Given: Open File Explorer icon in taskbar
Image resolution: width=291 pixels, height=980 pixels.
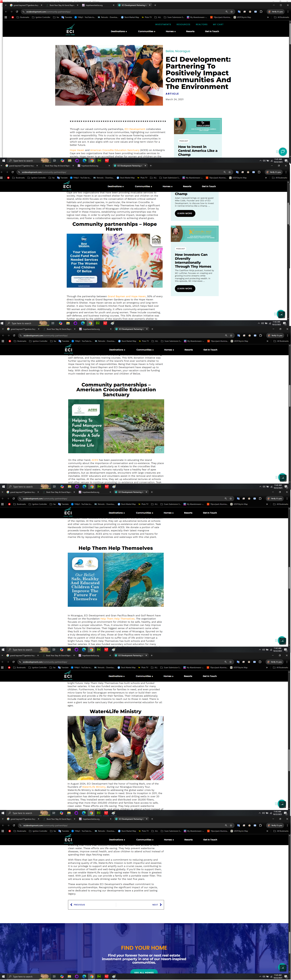Looking at the screenshot, I should pos(69,160).
